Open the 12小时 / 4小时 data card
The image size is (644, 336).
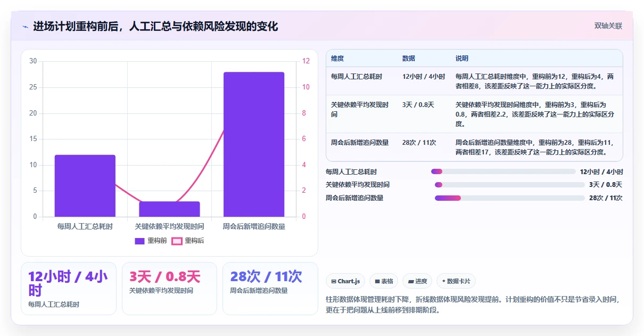coord(69,289)
